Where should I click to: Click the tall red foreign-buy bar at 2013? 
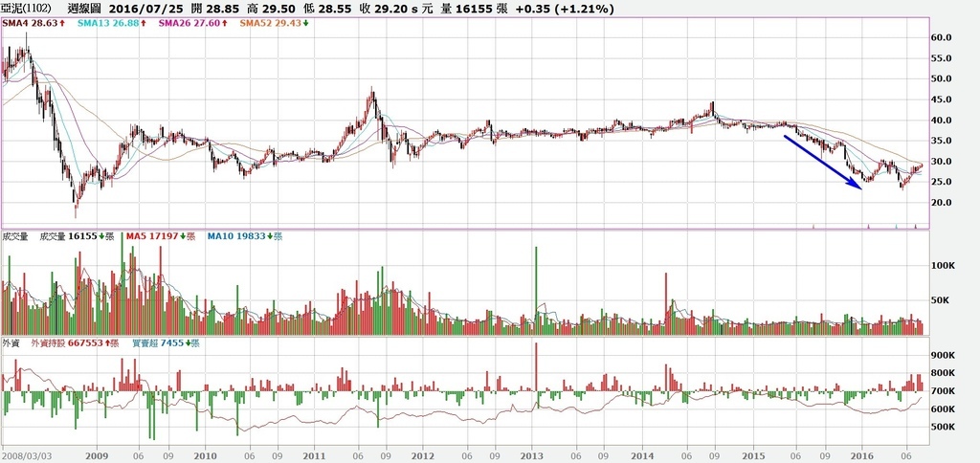coord(536,367)
